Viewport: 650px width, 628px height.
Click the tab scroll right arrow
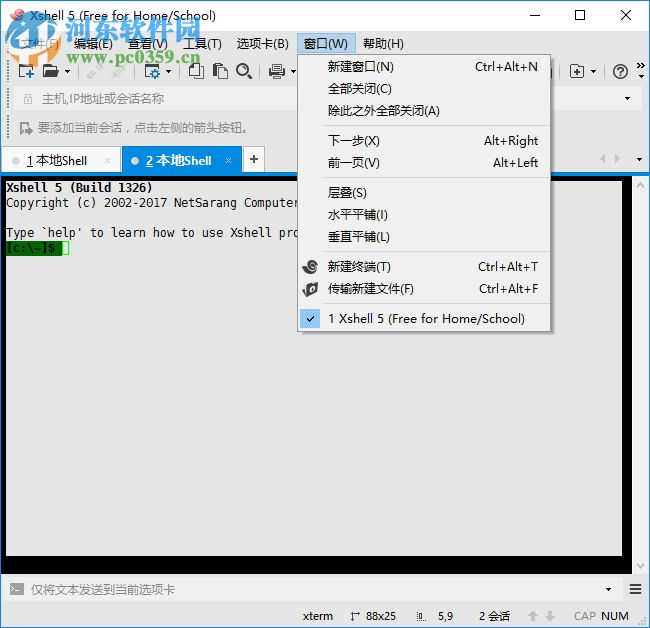pos(617,158)
